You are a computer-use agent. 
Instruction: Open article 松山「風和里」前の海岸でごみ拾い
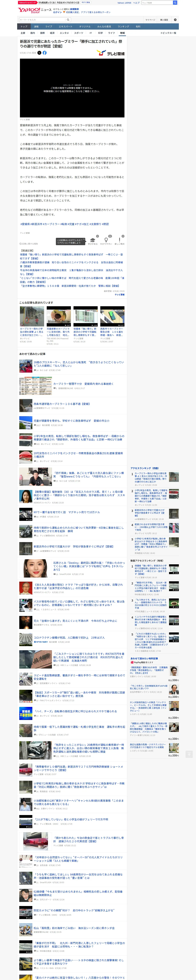click(x=74, y=928)
